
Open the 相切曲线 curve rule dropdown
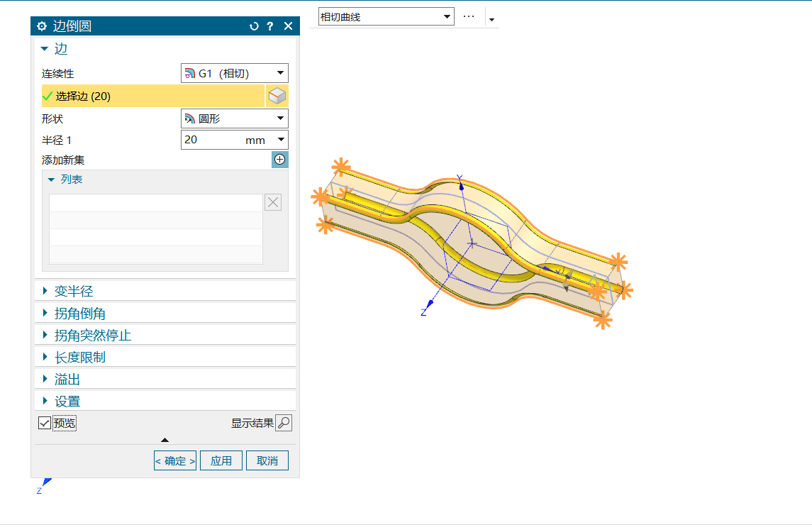pyautogui.click(x=386, y=16)
